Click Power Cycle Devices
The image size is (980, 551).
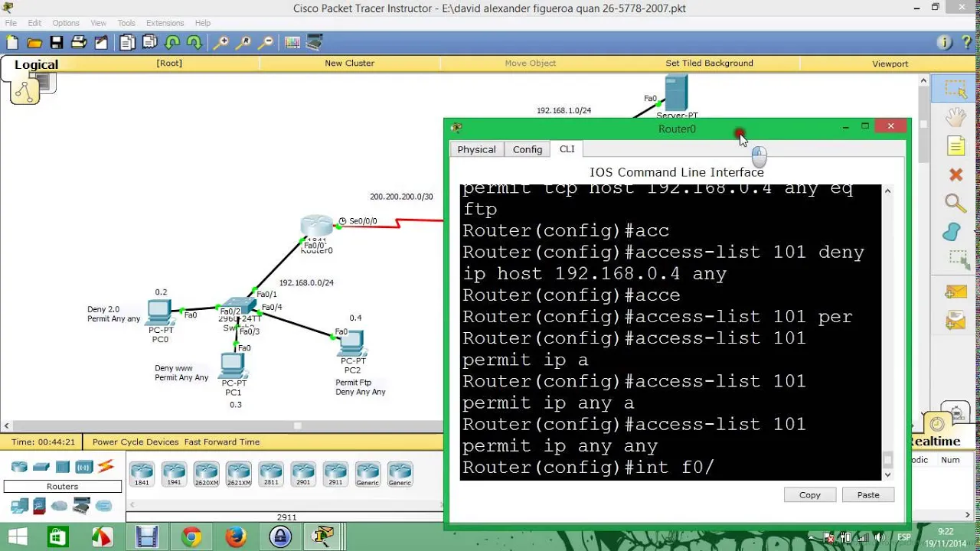coord(136,442)
